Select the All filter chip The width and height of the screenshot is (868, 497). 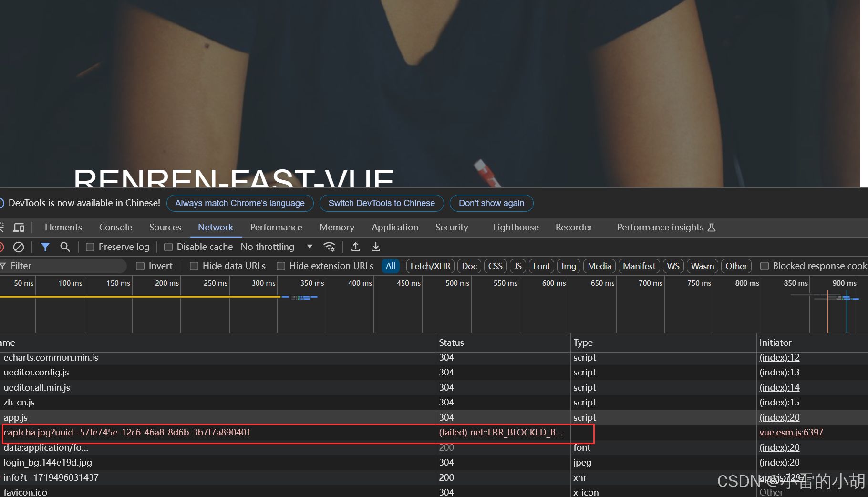click(x=391, y=266)
